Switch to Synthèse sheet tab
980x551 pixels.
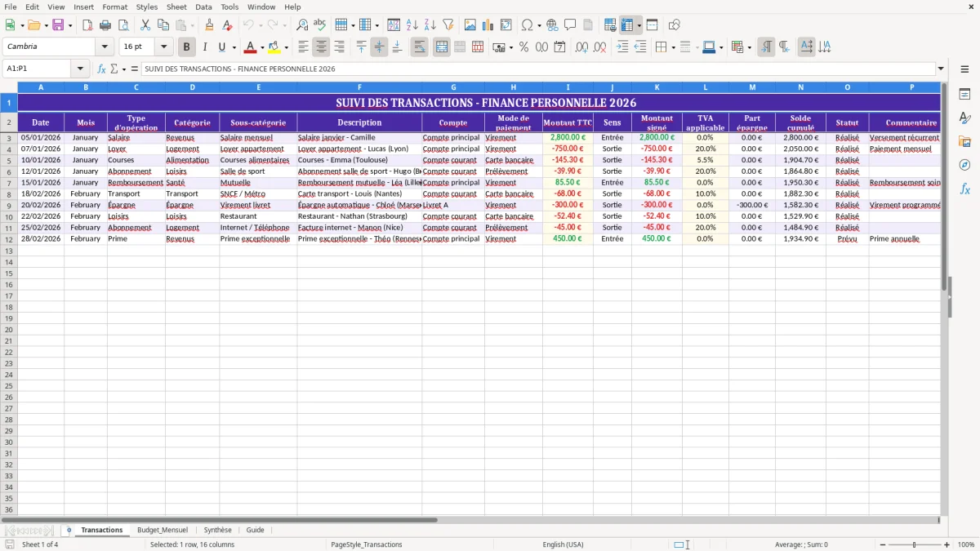click(217, 530)
